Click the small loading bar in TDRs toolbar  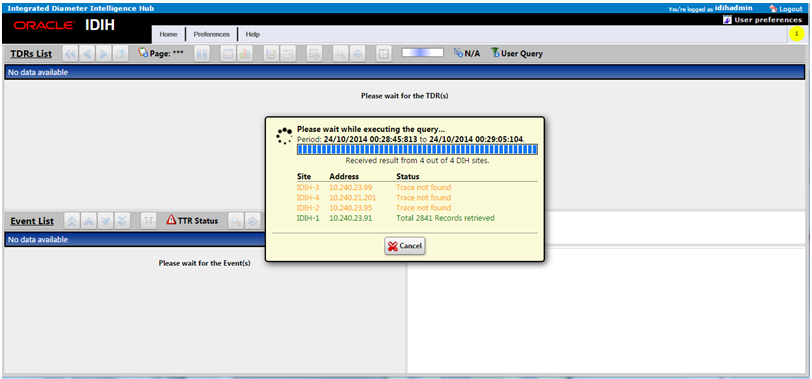(423, 53)
